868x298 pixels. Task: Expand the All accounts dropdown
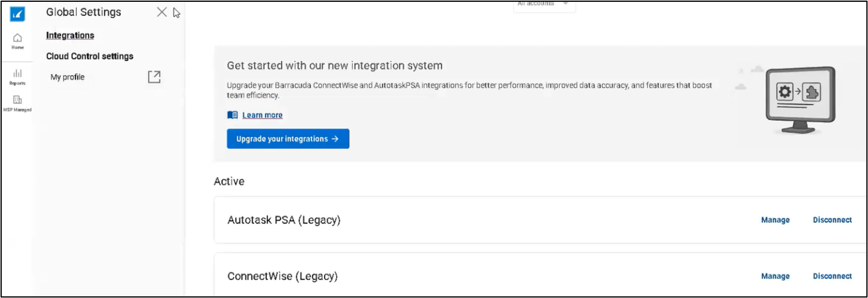[x=544, y=5]
